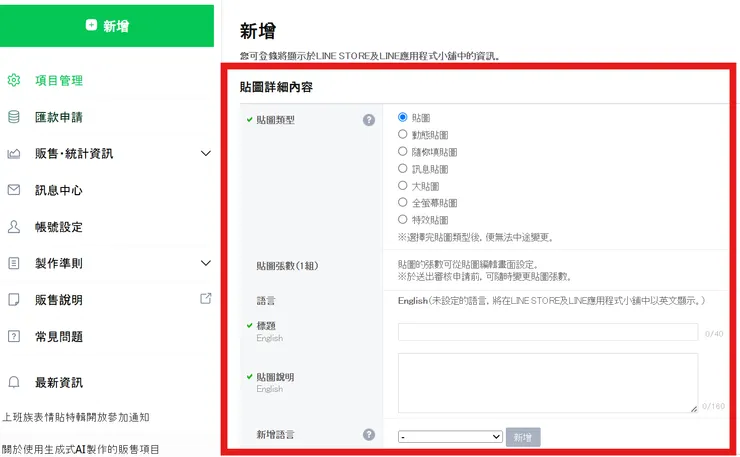The image size is (740, 457).
Task: Click the coin stack icon beside 匯款申請
Action: point(14,117)
